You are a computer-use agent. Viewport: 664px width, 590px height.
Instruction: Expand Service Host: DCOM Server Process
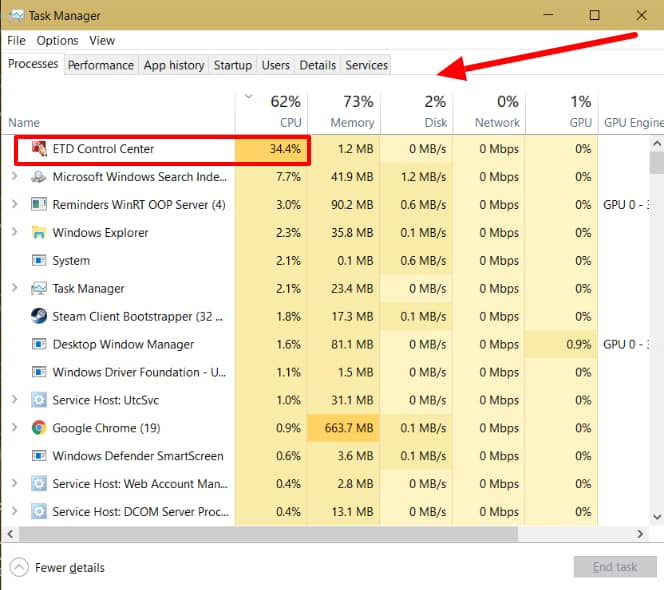[x=14, y=511]
